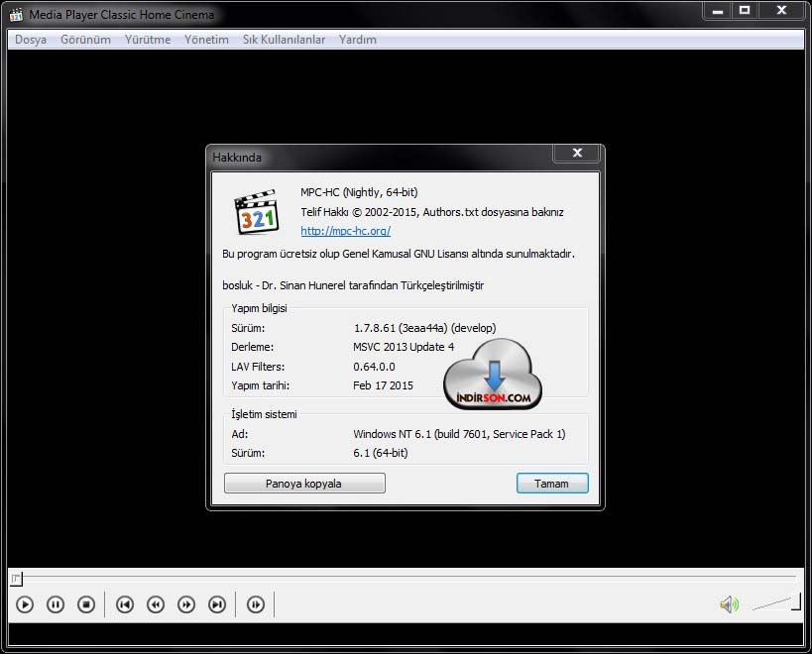Open the Sık Kullanılanlar menu
The height and width of the screenshot is (654, 812).
click(284, 40)
